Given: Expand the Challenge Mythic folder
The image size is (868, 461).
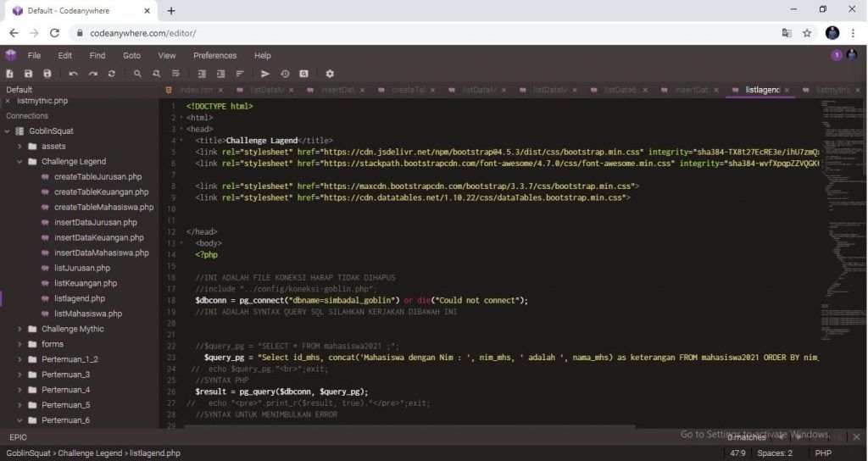Looking at the screenshot, I should coord(20,329).
